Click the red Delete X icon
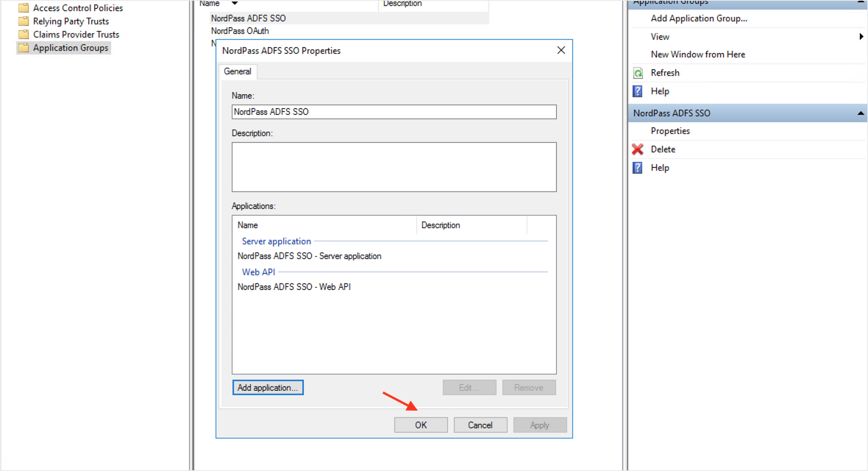Image resolution: width=868 pixels, height=471 pixels. pos(638,149)
